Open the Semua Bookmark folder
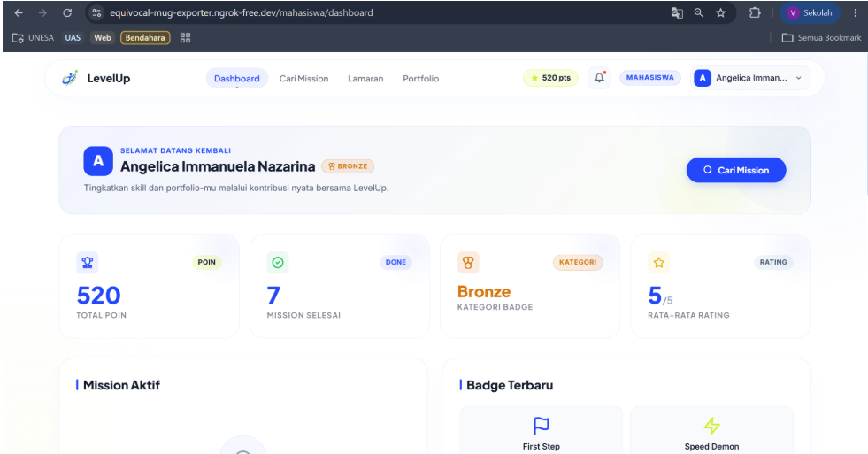Image resolution: width=868 pixels, height=454 pixels. tap(821, 38)
